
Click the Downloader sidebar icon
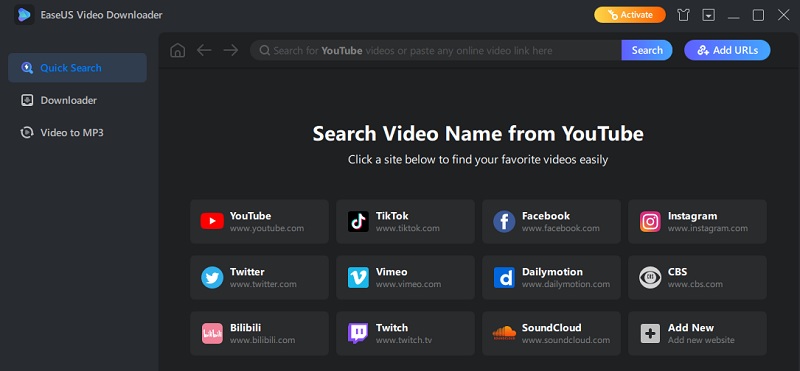tap(27, 101)
